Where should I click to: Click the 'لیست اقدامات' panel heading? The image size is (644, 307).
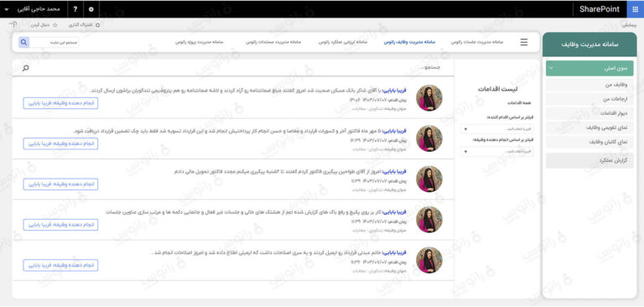point(498,89)
